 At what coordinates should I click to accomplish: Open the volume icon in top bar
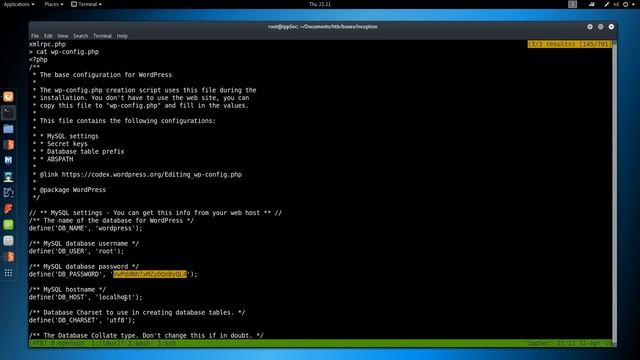[616, 4]
